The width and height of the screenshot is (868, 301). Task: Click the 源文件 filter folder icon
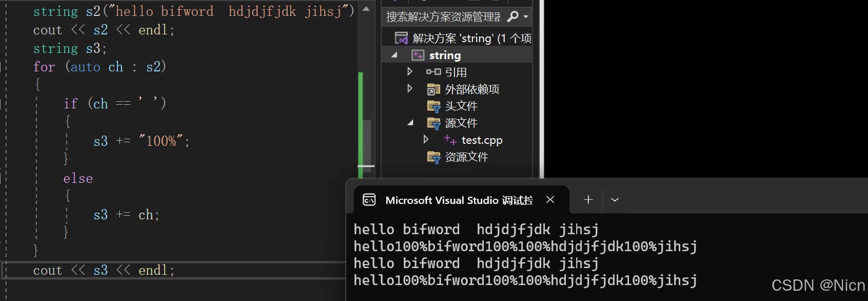(433, 123)
